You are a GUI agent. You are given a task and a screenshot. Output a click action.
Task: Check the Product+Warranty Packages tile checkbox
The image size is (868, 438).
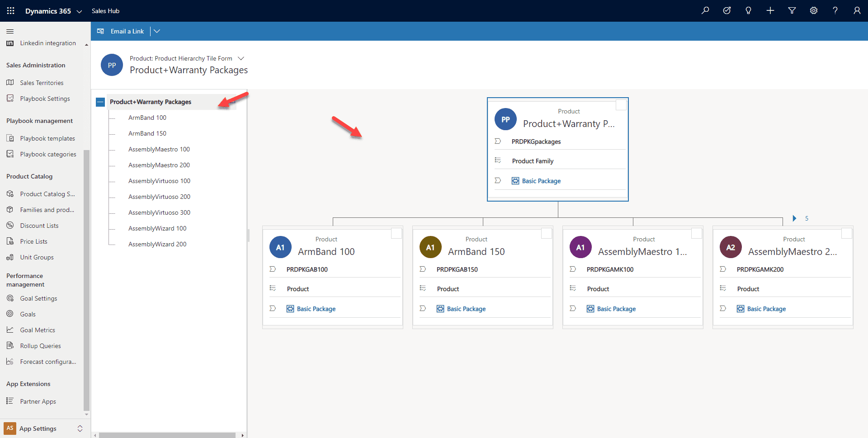[x=621, y=104]
